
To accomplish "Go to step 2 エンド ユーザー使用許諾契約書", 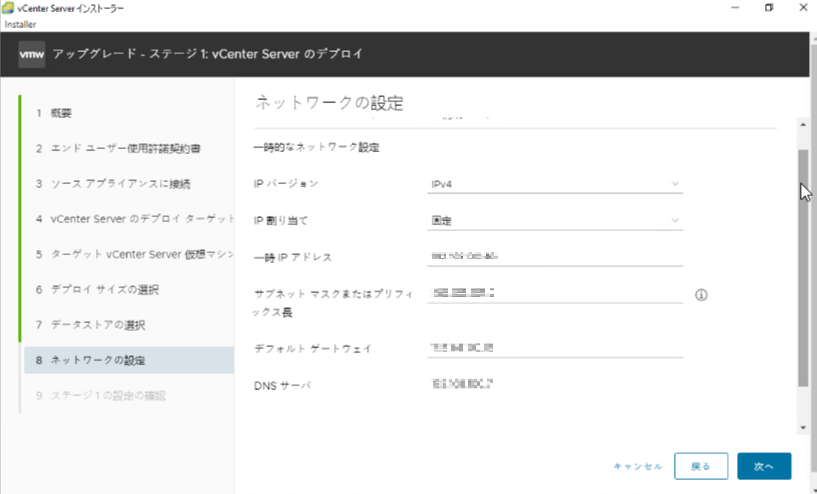I will coord(118,149).
